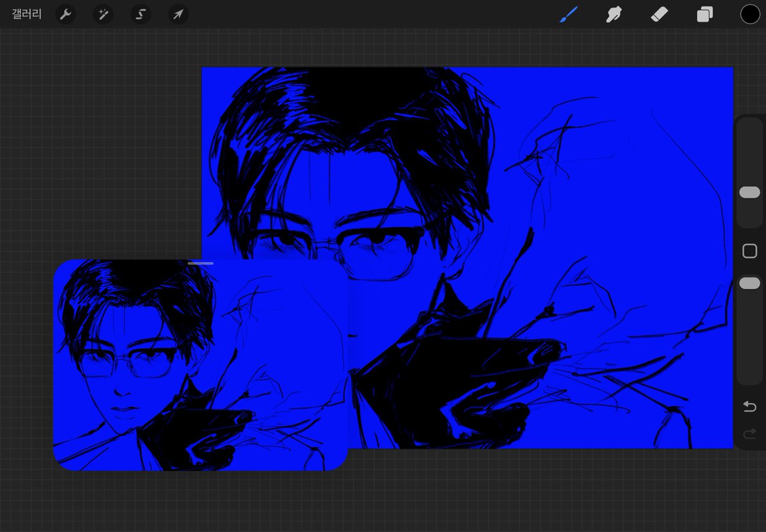
Task: Activate the Selection tool S-ribbon icon
Action: (x=141, y=14)
